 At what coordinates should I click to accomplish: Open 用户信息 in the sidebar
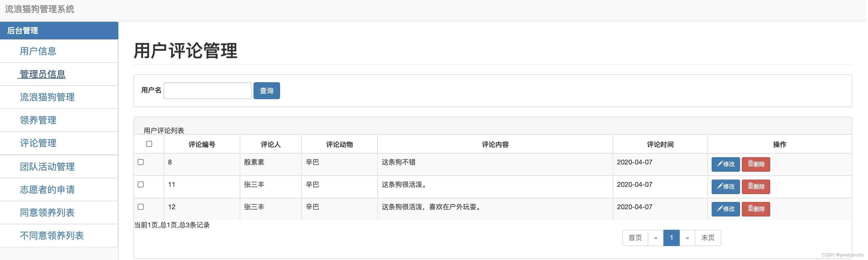tap(38, 51)
